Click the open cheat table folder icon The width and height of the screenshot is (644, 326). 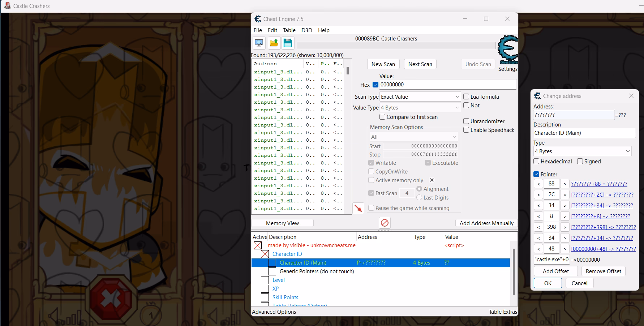coord(274,43)
